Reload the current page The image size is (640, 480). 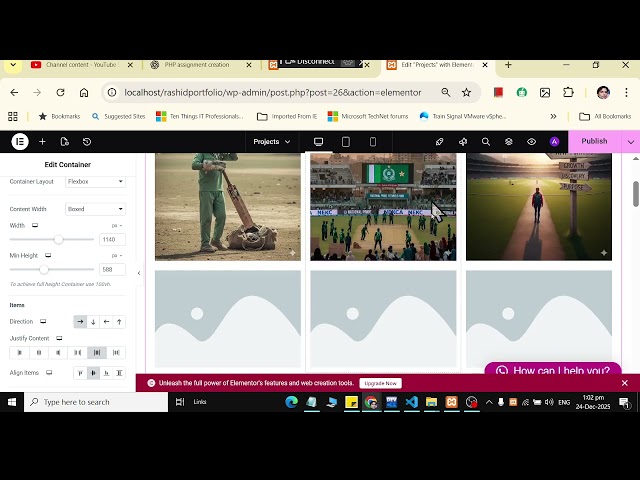coord(60,93)
